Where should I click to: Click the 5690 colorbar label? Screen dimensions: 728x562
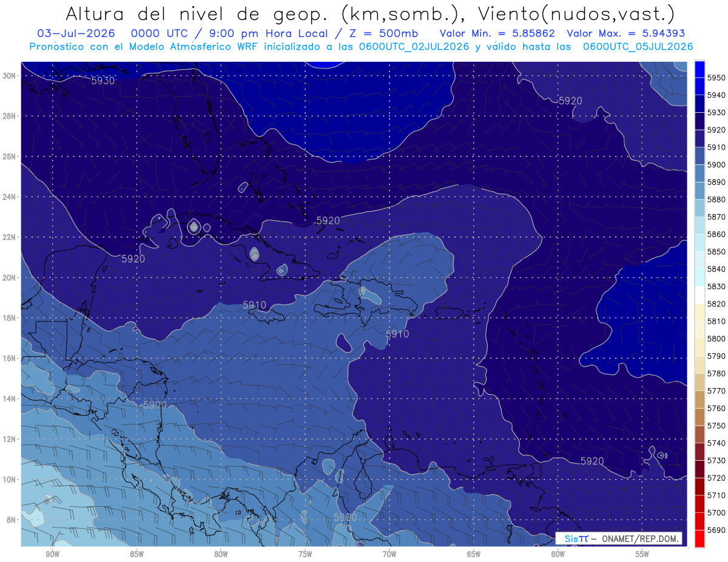click(716, 530)
